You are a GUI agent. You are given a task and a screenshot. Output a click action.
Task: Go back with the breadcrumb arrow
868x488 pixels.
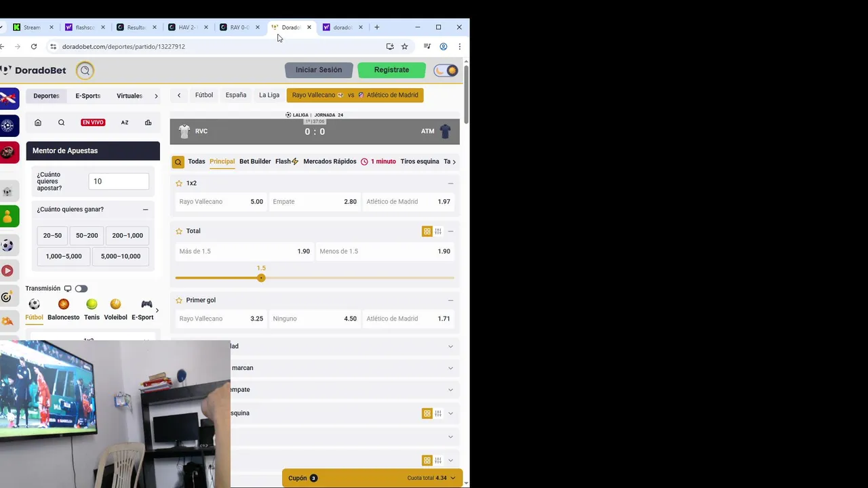(x=179, y=96)
